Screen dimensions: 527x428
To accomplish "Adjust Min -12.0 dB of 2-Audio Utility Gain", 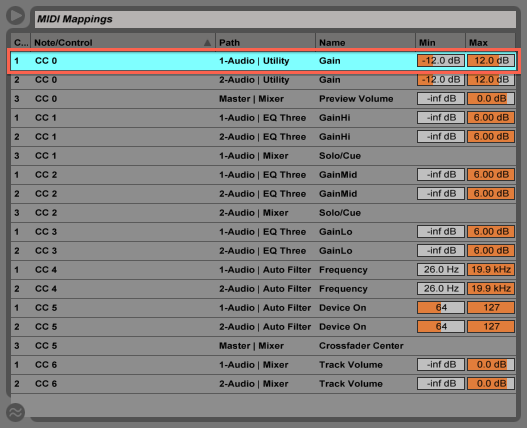I will [x=441, y=80].
